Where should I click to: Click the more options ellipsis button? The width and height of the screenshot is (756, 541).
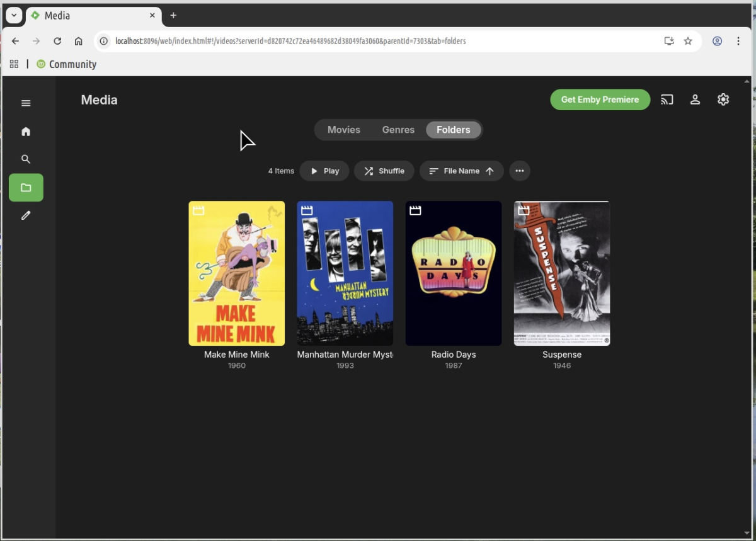click(519, 171)
